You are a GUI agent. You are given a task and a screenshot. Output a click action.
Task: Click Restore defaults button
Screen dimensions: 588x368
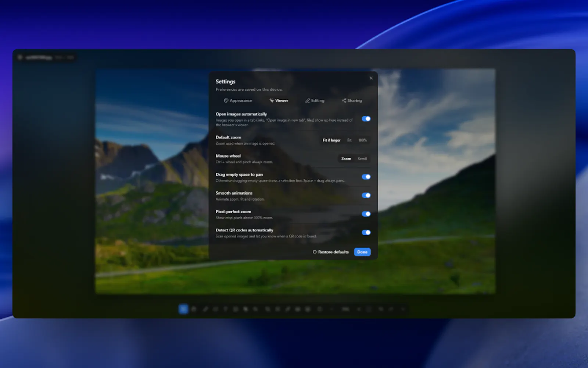click(x=330, y=252)
